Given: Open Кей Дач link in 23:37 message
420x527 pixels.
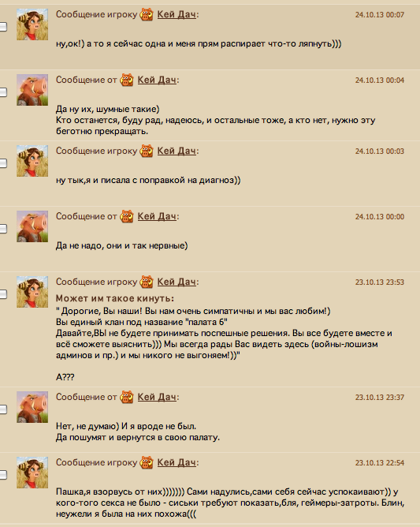Looking at the screenshot, I should coord(157,397).
